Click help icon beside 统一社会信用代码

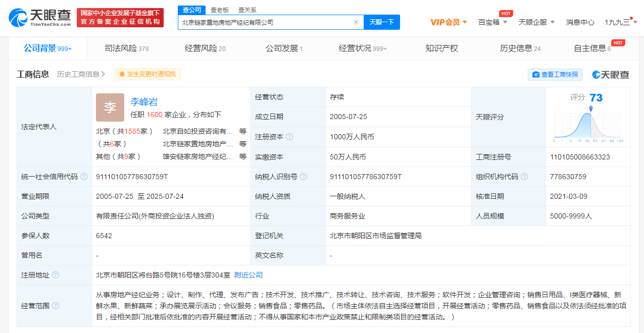(x=84, y=177)
